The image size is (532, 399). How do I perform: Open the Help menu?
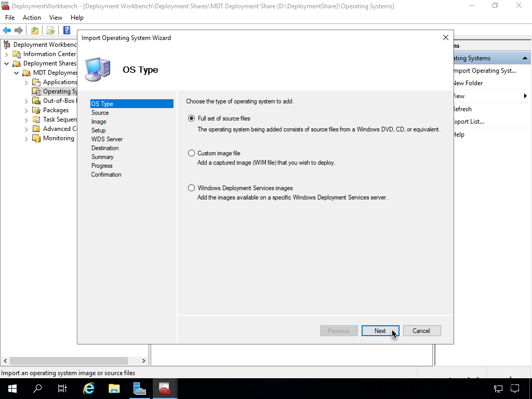click(x=77, y=18)
